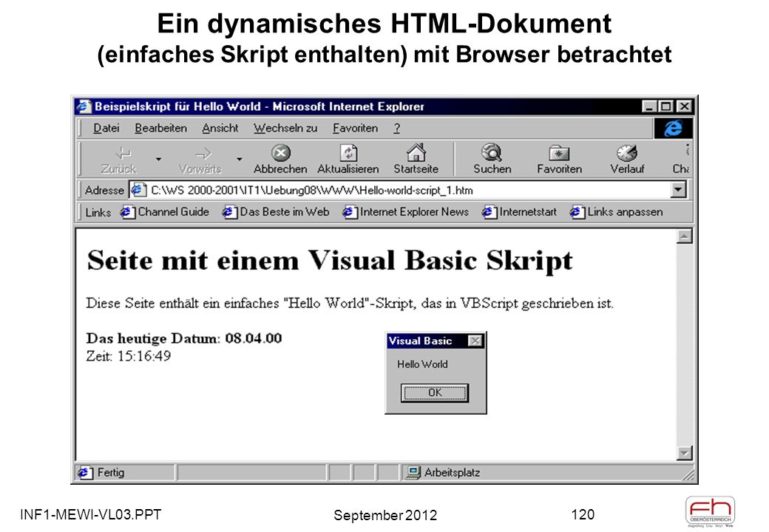Open the Links anpassen link
This screenshot has width=769, height=532.
(x=617, y=212)
